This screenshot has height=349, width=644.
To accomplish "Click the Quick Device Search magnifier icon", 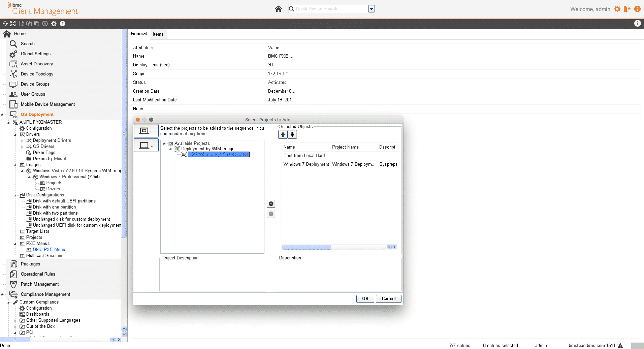I will (292, 9).
